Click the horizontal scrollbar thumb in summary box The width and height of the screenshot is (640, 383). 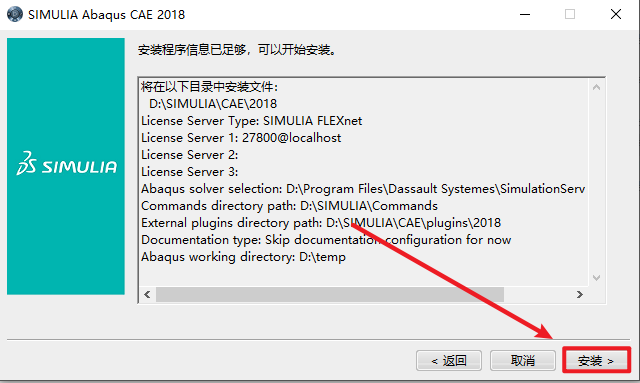click(330, 294)
